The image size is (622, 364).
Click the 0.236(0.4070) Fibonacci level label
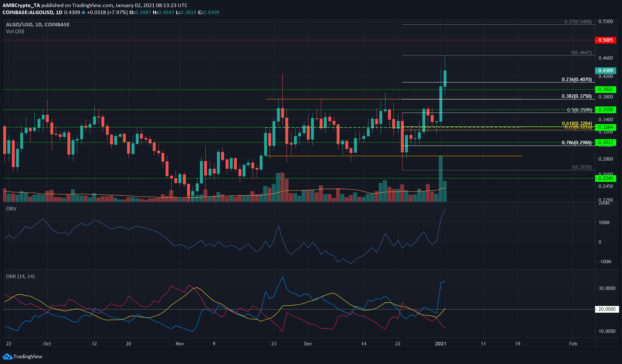pyautogui.click(x=576, y=79)
